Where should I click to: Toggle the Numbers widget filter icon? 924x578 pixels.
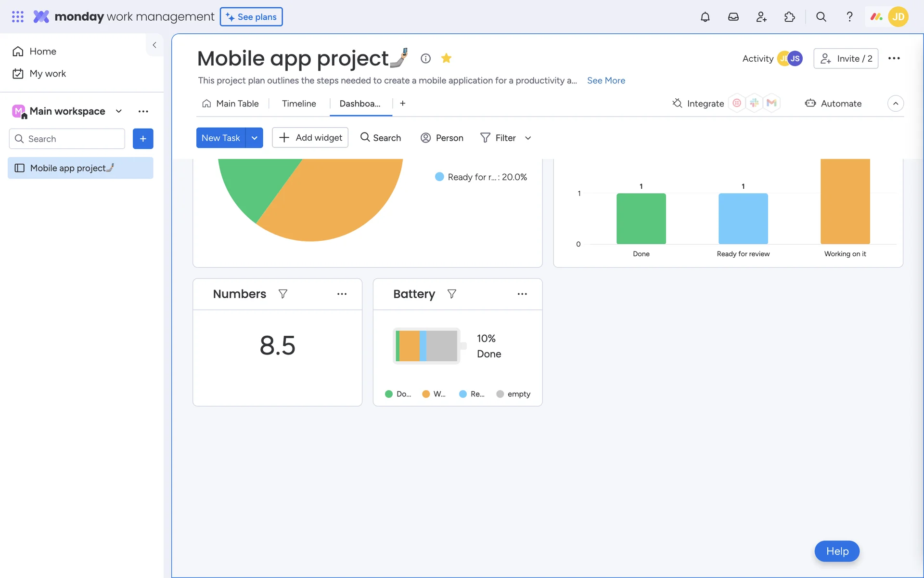tap(283, 294)
